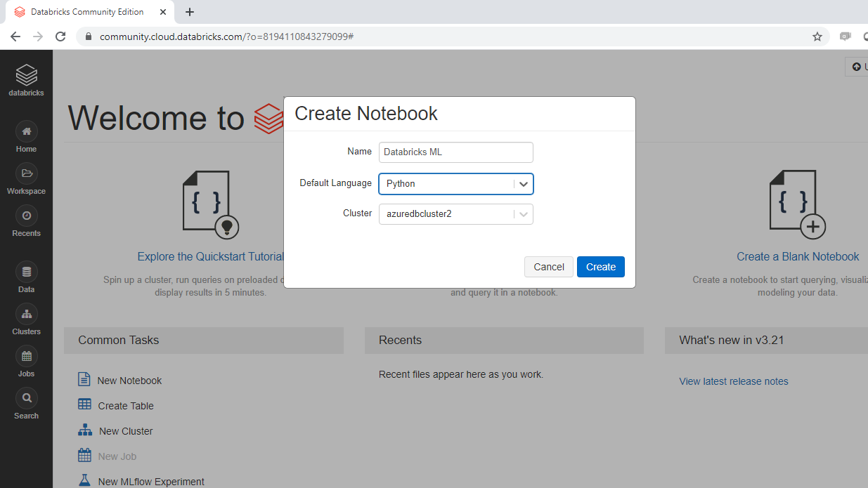Open a new browser tab

click(x=190, y=12)
